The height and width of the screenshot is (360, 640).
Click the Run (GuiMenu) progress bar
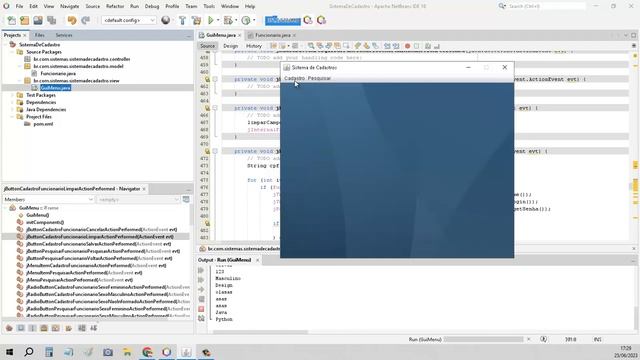(x=483, y=339)
